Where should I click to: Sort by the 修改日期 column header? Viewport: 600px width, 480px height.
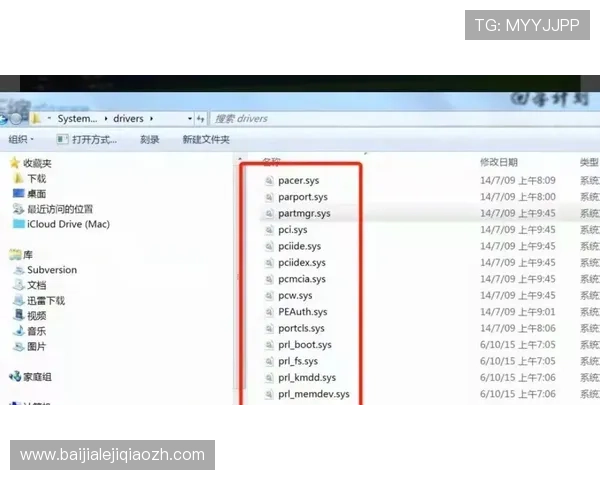pos(499,162)
